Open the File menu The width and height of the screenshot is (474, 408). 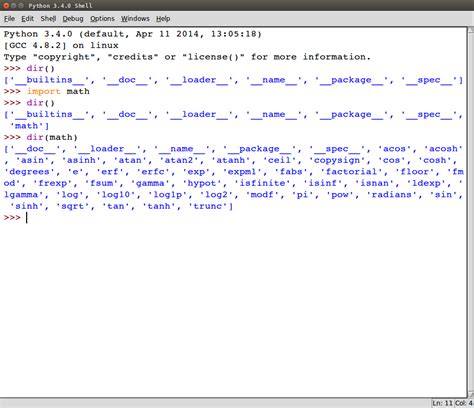9,19
